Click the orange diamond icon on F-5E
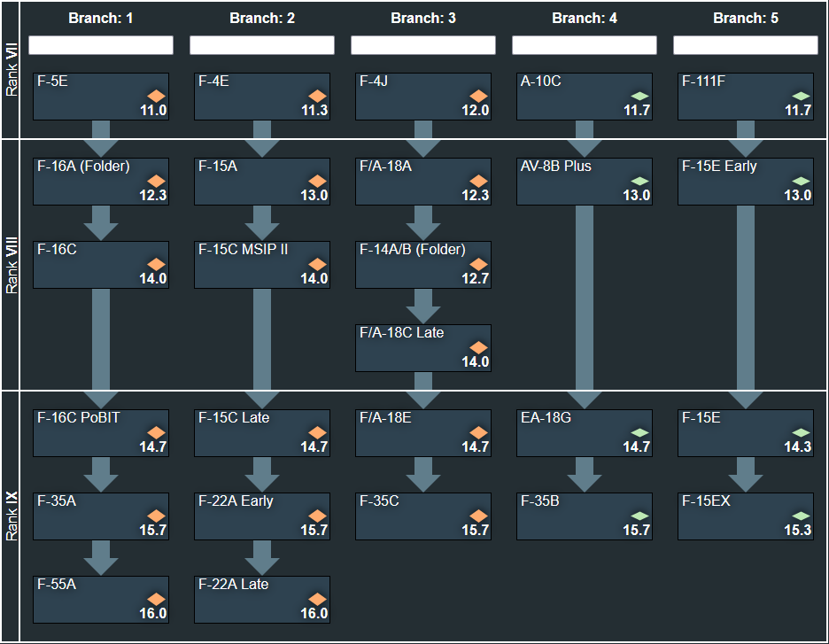829x644 pixels. (x=157, y=97)
